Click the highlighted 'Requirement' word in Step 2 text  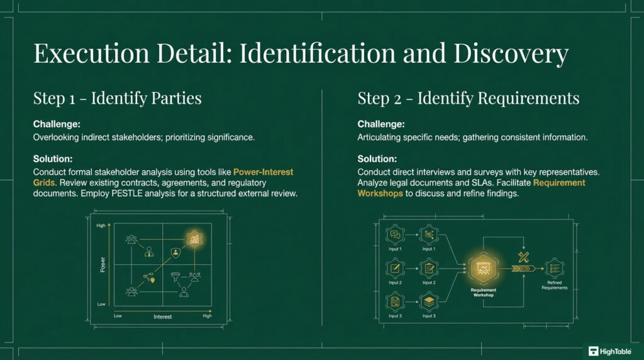[x=559, y=183]
